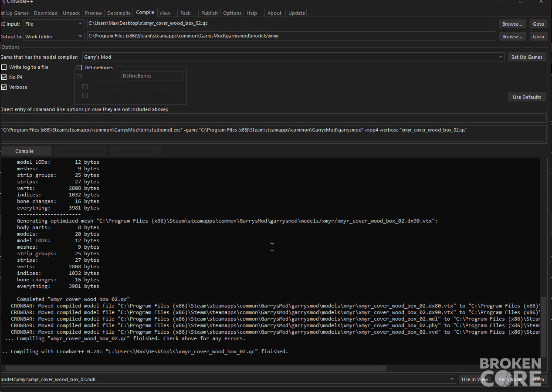Click into the output folder path field
Viewport: 552px width, 392px height.
tap(291, 36)
